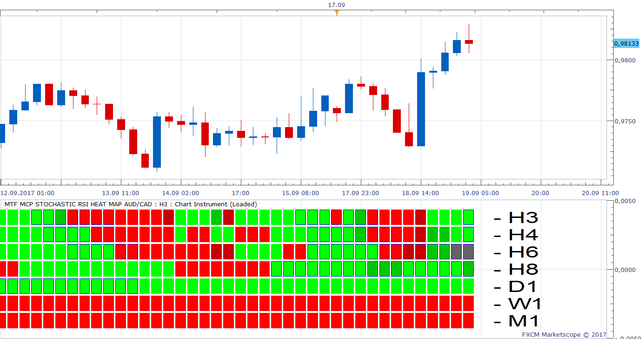The image size is (644, 339).
Task: Click the rightmost red cell in M1 row
Action: click(x=468, y=320)
